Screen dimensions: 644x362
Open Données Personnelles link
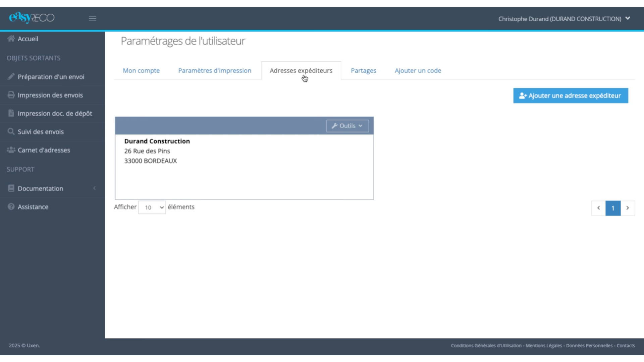point(589,346)
